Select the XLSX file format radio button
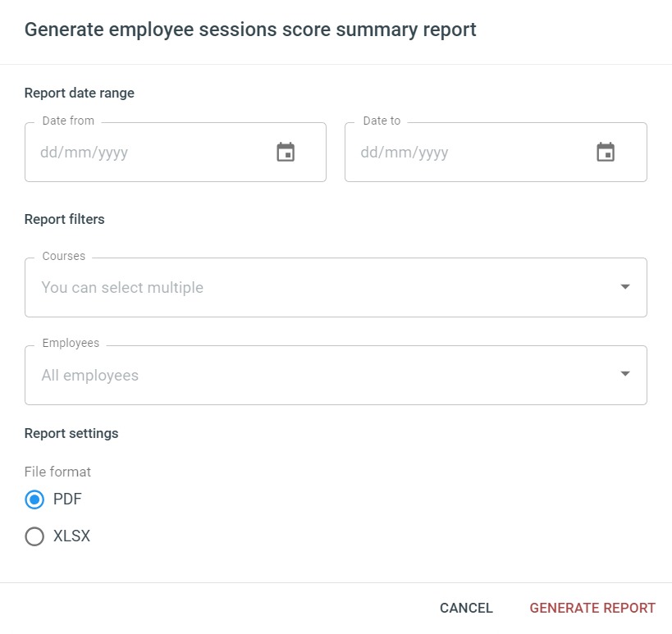 click(x=34, y=536)
